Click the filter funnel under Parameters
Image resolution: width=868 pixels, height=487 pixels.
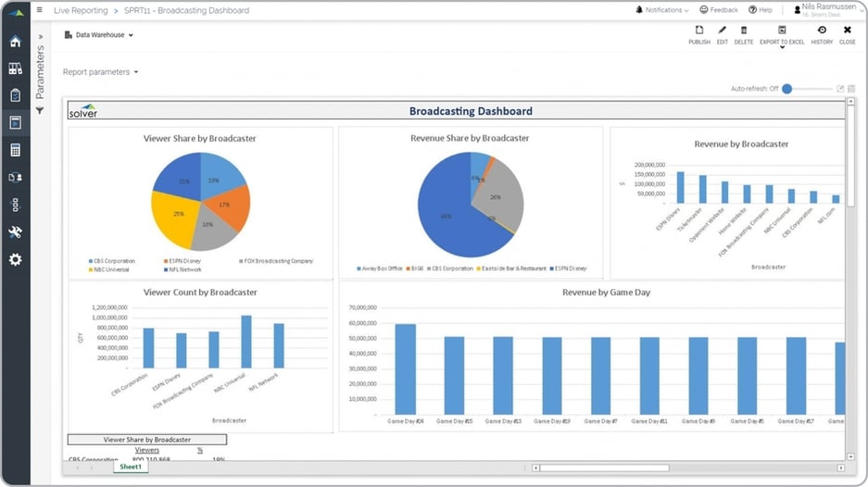click(x=40, y=110)
